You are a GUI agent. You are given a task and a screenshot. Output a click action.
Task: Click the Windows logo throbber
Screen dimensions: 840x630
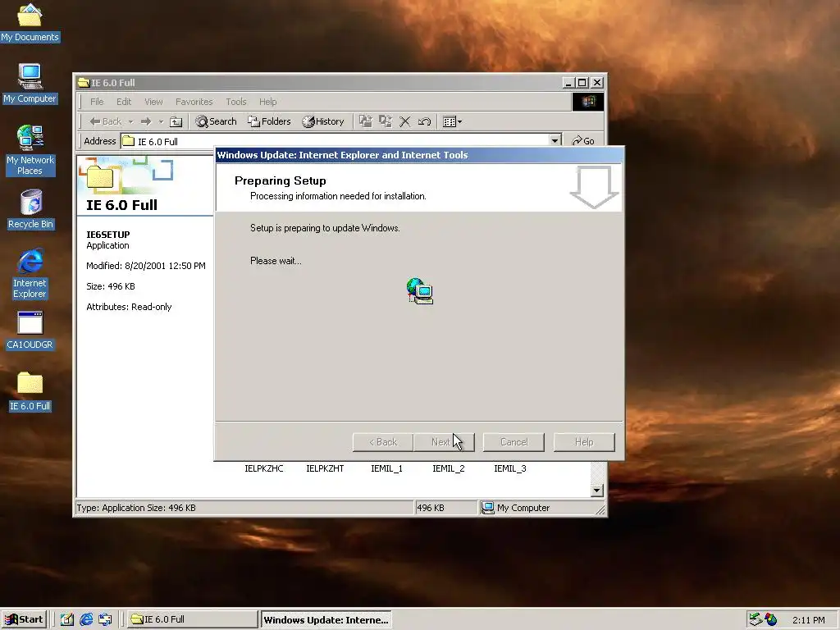(587, 102)
